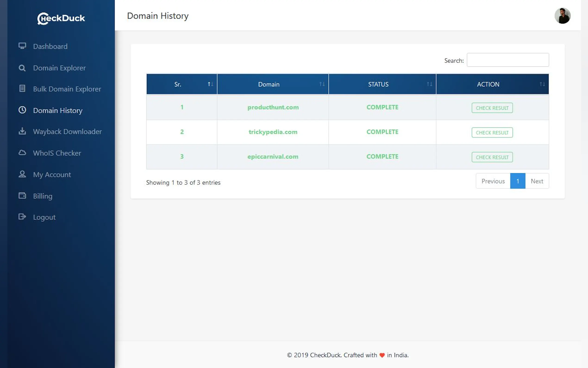
Task: Go to Domain Explorer menu item
Action: point(59,68)
